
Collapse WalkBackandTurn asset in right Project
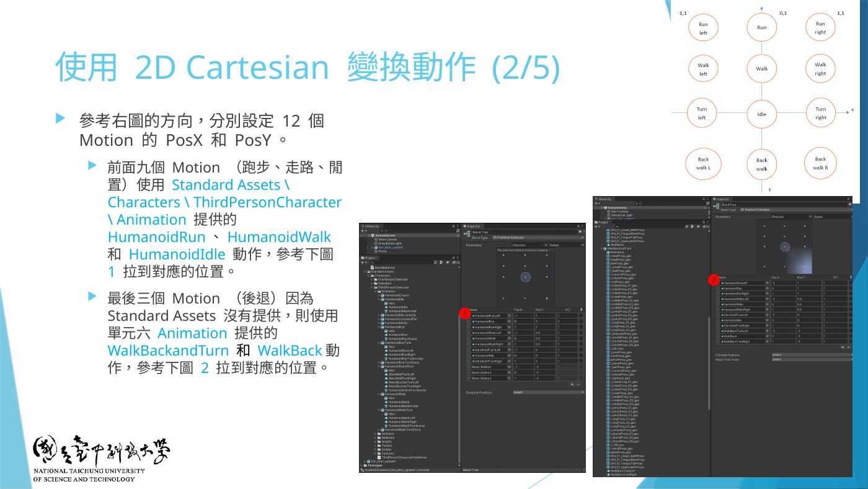point(601,248)
